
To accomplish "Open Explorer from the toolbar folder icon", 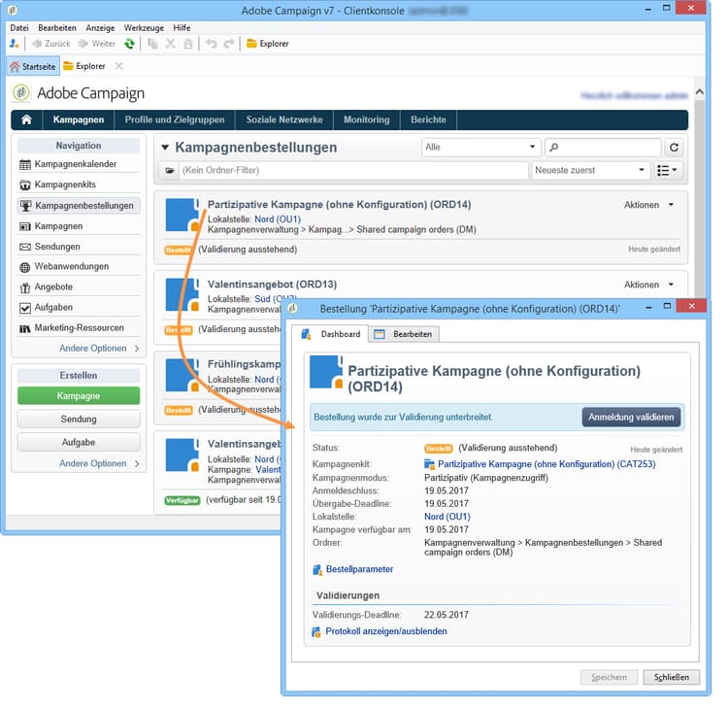I will pos(268,44).
